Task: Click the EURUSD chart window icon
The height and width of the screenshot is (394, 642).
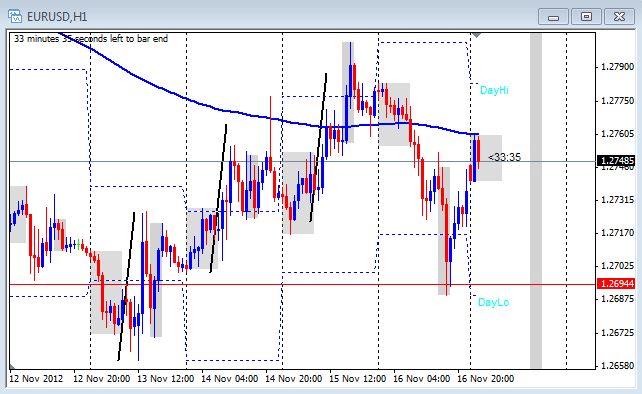Action: 15,16
